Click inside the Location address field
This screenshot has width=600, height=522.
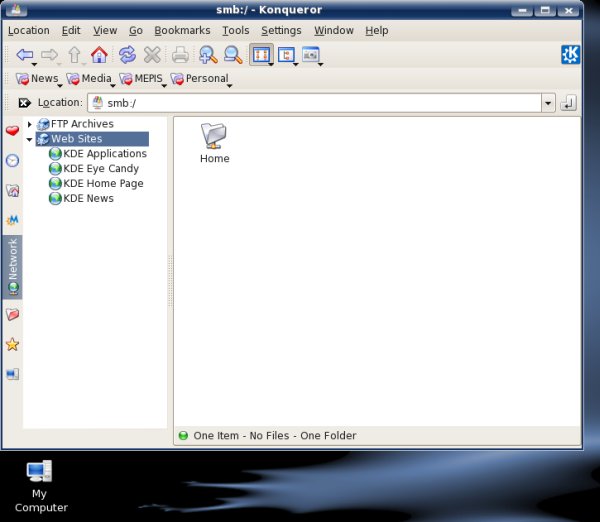320,103
